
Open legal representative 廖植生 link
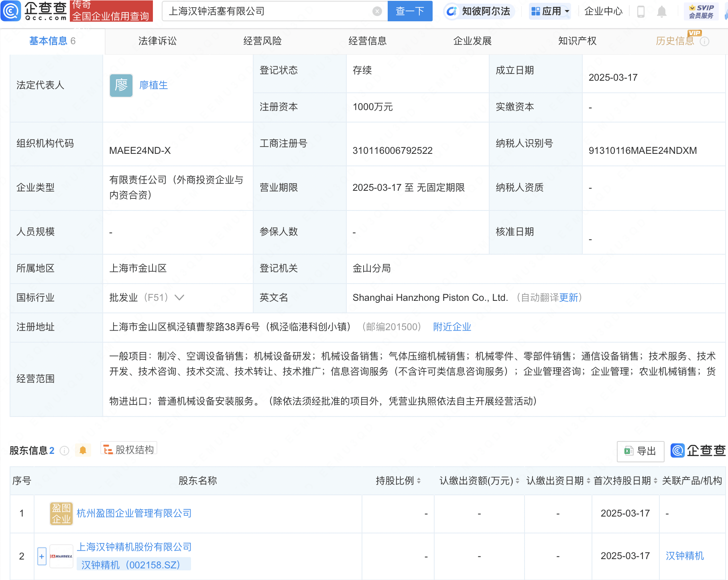[153, 85]
